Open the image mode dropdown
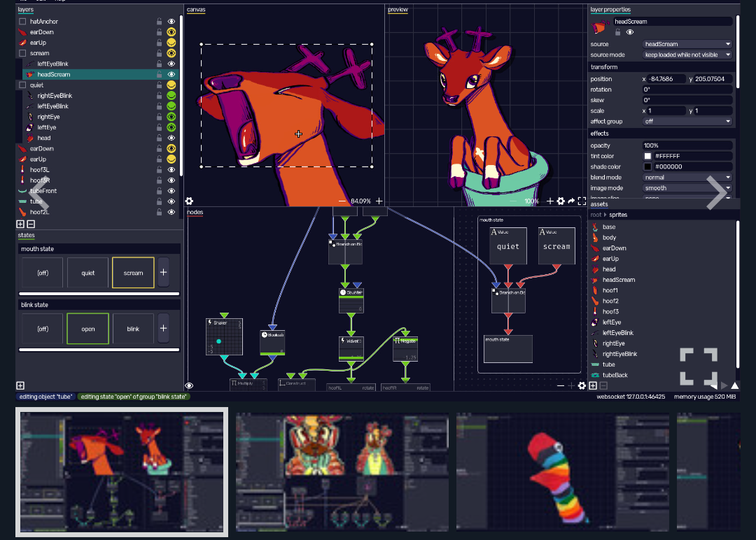Screen dimensions: 756x540 687,188
